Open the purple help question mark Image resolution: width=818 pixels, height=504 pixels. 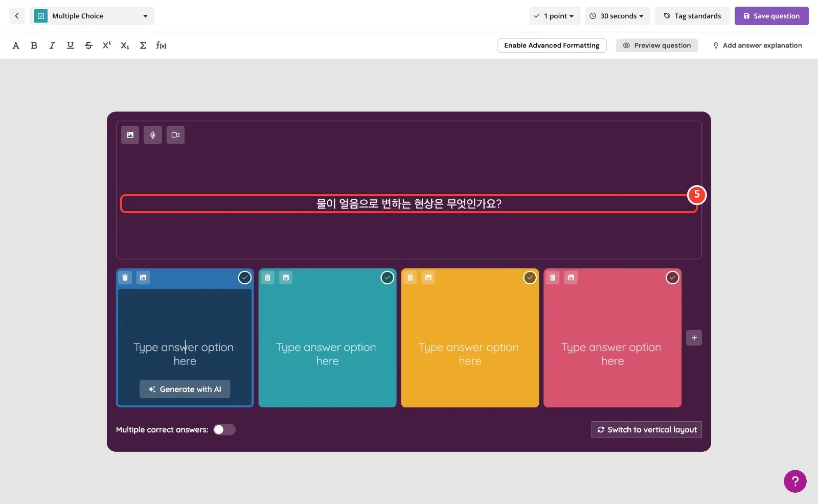795,481
